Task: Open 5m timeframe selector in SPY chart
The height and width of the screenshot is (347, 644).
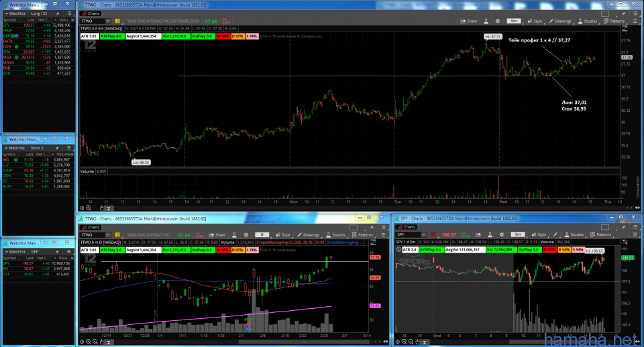Action: pos(518,234)
